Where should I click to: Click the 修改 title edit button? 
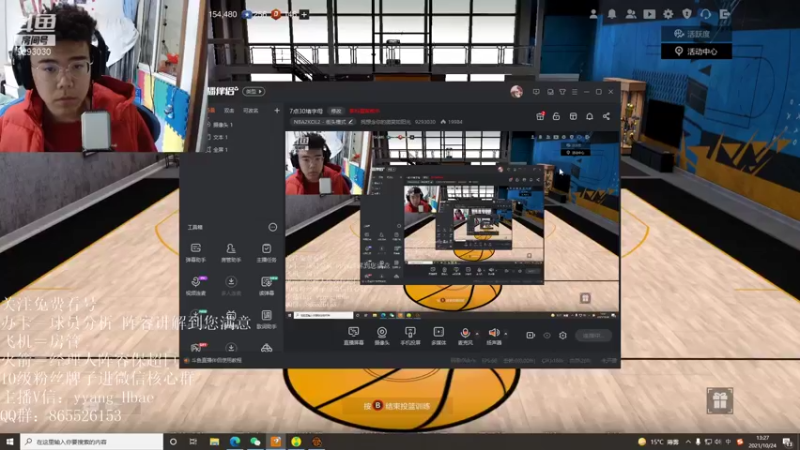click(336, 111)
